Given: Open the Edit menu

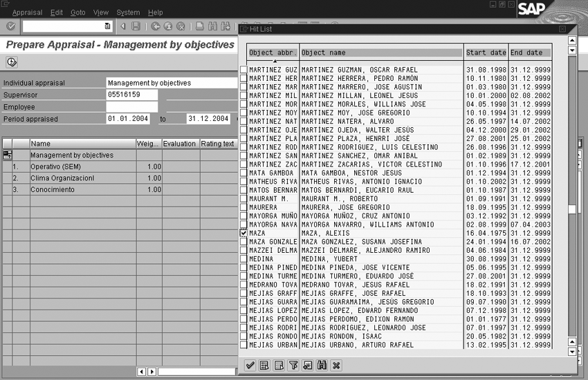Looking at the screenshot, I should point(57,12).
